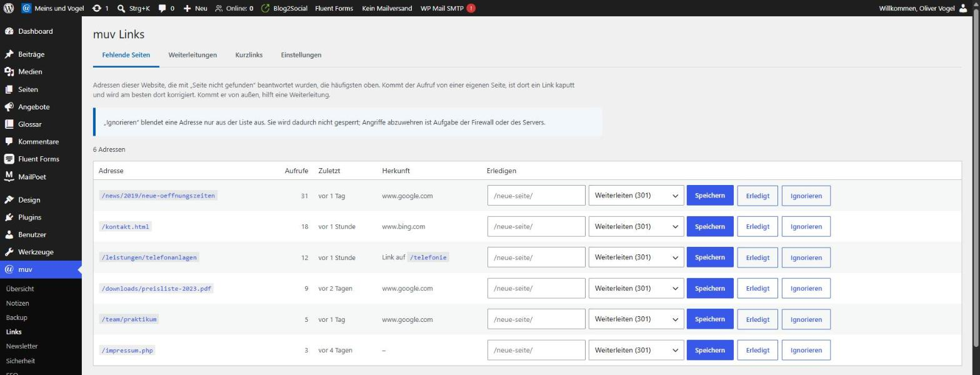Open redirect type dropdown for /news/2019/neue-oeffnungszeiten
This screenshot has height=375, width=980.
[x=636, y=196]
